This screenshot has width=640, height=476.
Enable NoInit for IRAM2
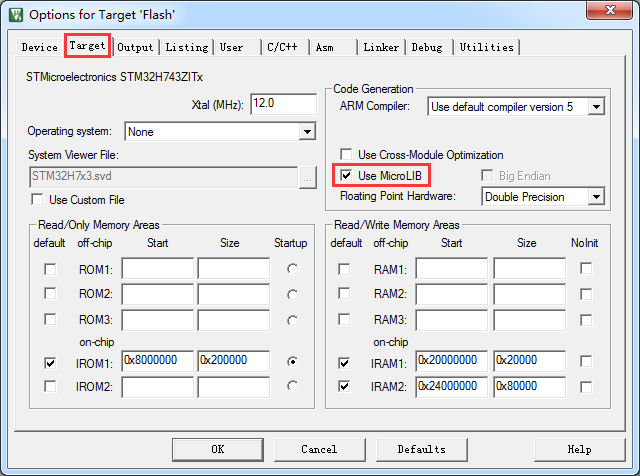coord(586,387)
